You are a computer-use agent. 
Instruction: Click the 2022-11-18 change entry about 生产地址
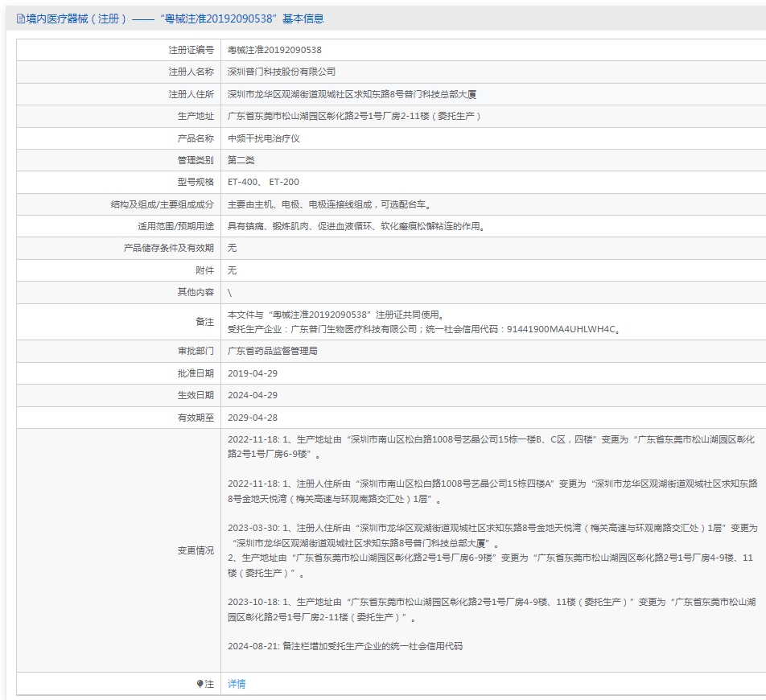[492, 447]
